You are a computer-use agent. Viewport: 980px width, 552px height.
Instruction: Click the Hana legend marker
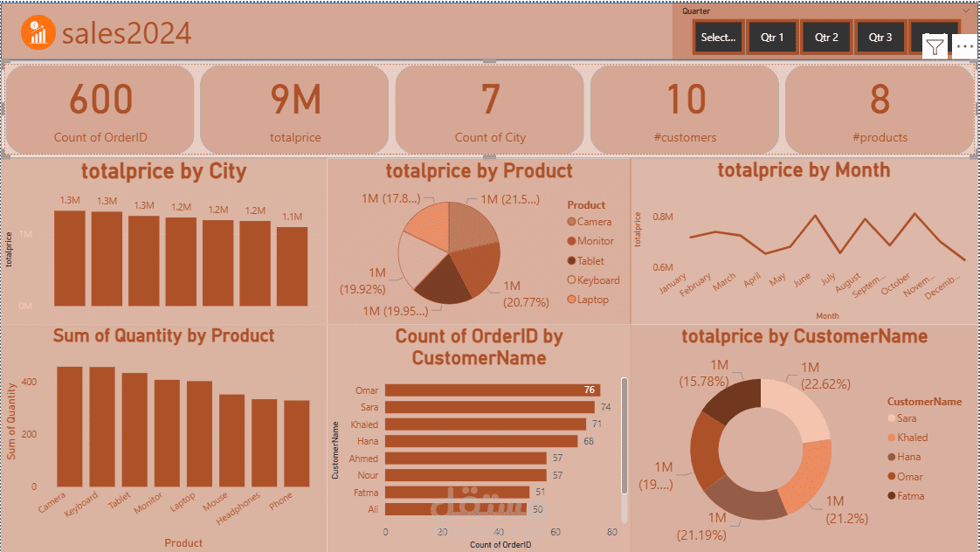pyautogui.click(x=891, y=457)
